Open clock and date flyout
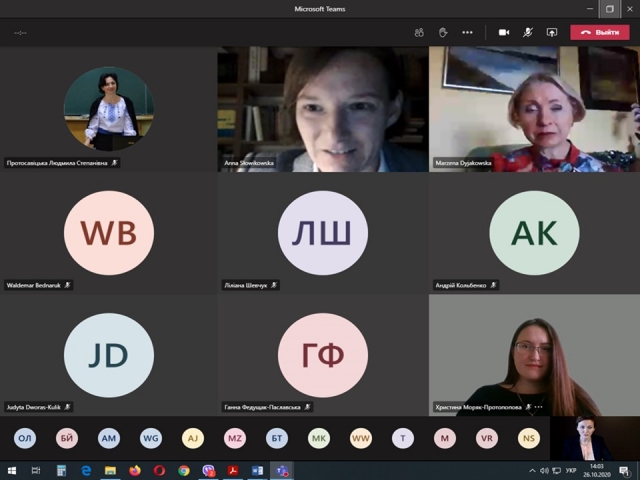Screen dimensions: 640x480 [597, 471]
